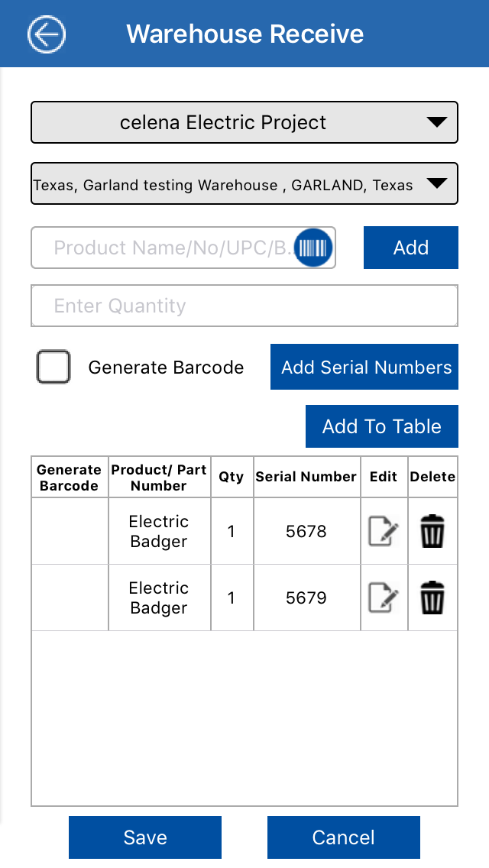
Task: Delete the serial 5678 row
Action: click(x=432, y=532)
